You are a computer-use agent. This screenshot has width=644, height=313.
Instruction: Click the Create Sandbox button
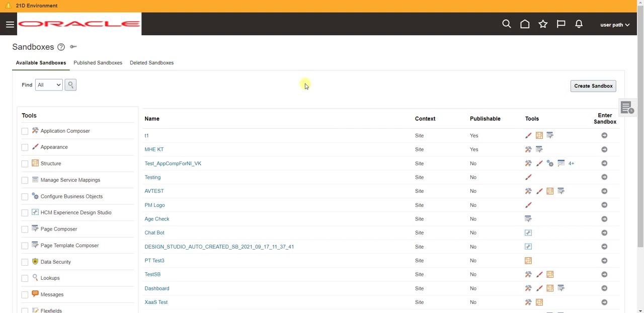point(593,86)
